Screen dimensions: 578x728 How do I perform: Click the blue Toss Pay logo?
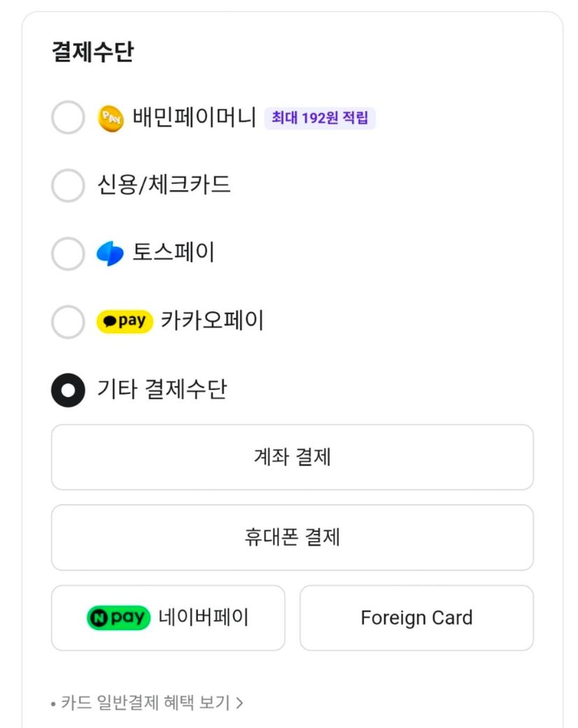(x=110, y=253)
